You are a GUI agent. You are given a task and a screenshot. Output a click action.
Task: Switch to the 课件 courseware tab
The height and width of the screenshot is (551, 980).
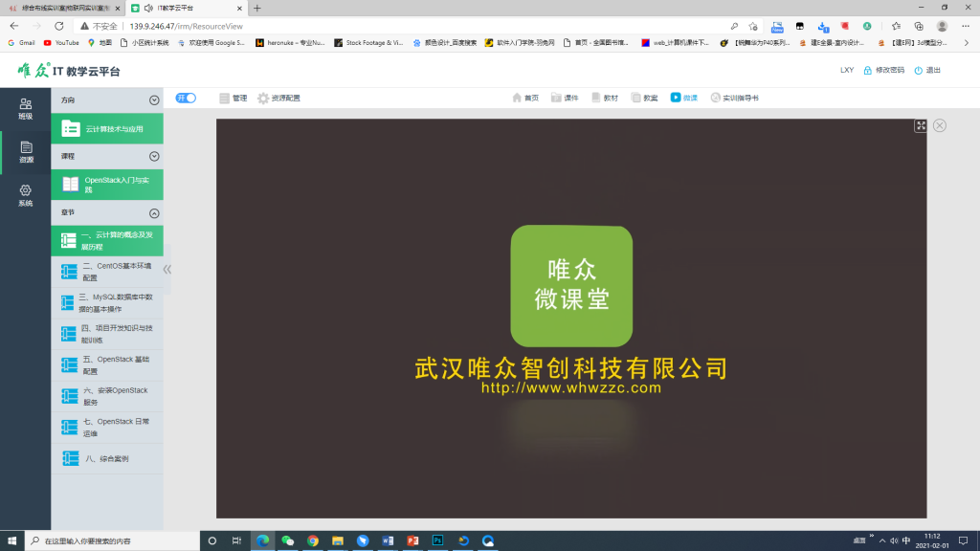565,99
